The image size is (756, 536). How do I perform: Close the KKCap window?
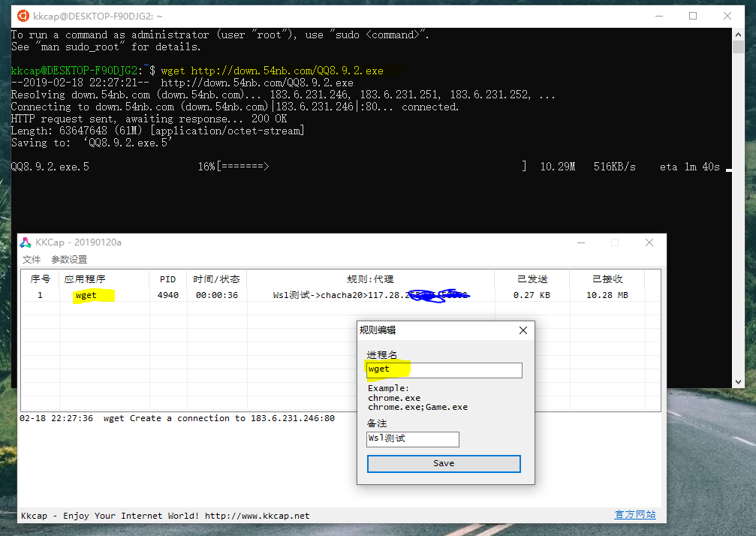tap(649, 242)
